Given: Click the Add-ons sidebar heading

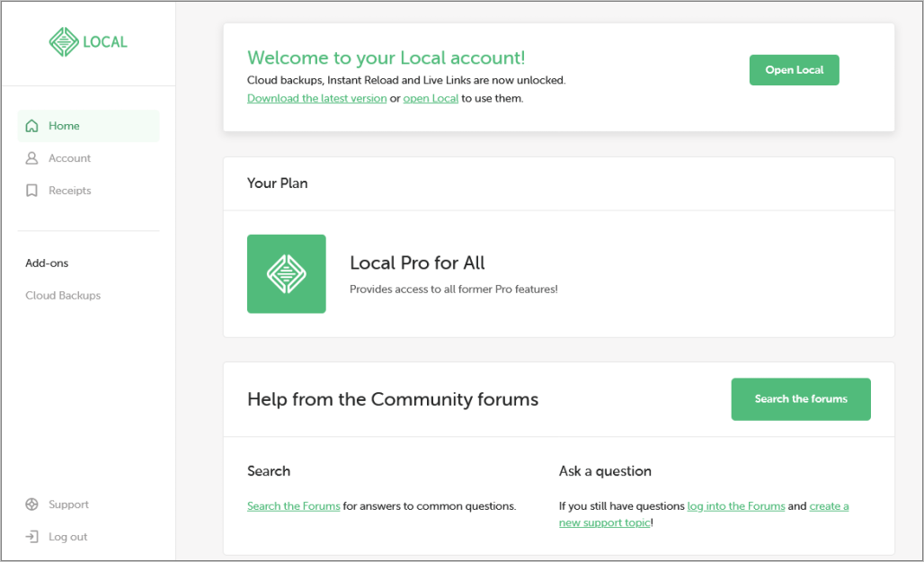Looking at the screenshot, I should pos(47,263).
